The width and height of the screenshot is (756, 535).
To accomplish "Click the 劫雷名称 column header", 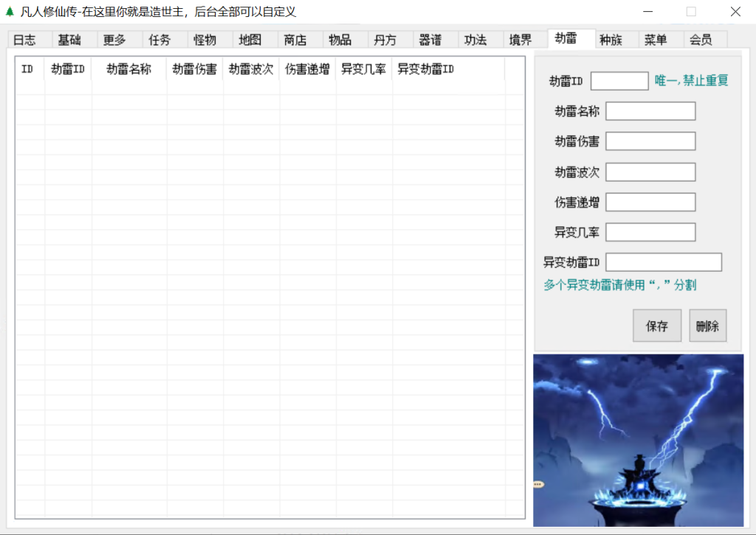I will point(129,69).
